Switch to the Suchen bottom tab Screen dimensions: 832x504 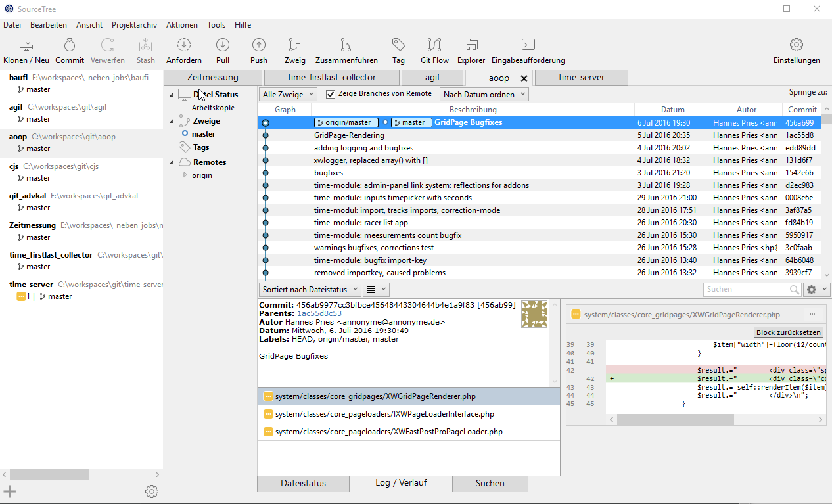tap(490, 484)
